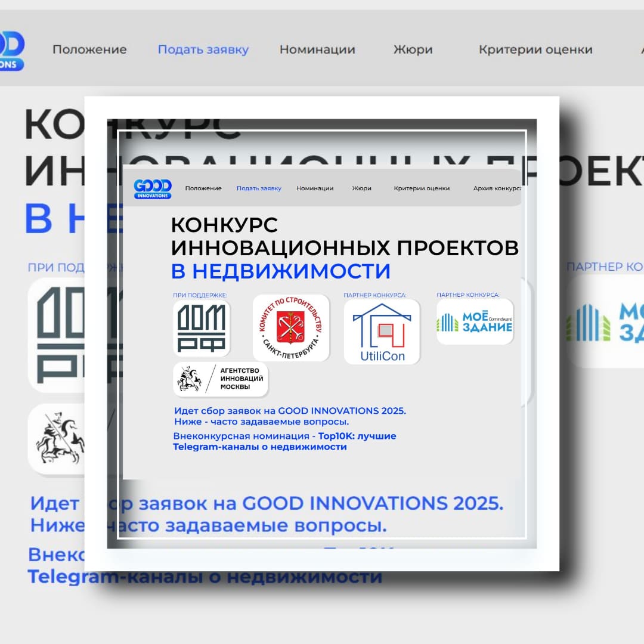
Task: Open Архив конкурса in the inner page menu
Action: pyautogui.click(x=497, y=188)
